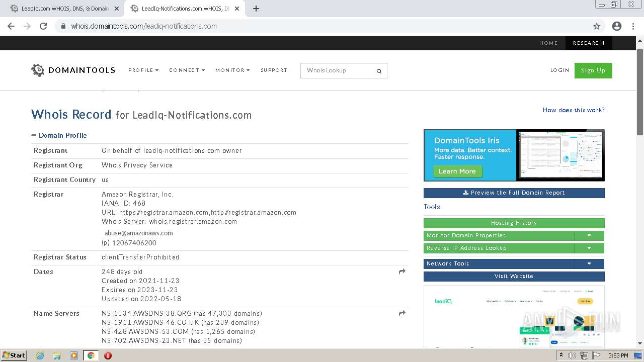Close the LeadIq.com WHOIS tab

pyautogui.click(x=117, y=9)
